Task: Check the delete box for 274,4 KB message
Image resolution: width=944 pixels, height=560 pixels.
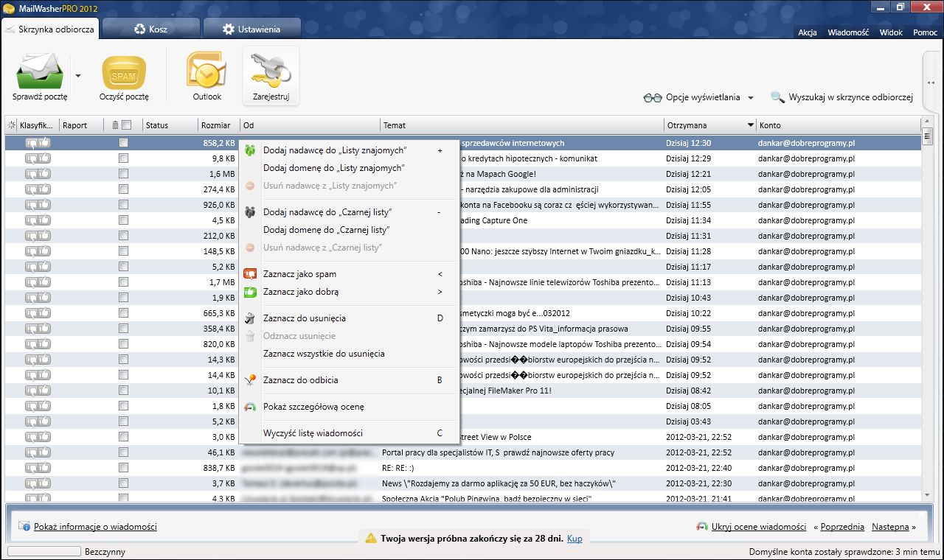Action: coord(124,189)
